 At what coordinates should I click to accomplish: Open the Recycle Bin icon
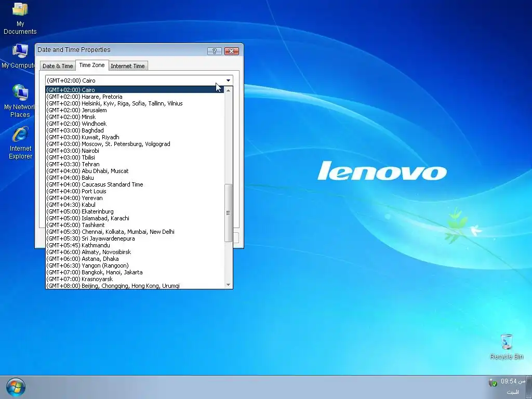(x=506, y=347)
